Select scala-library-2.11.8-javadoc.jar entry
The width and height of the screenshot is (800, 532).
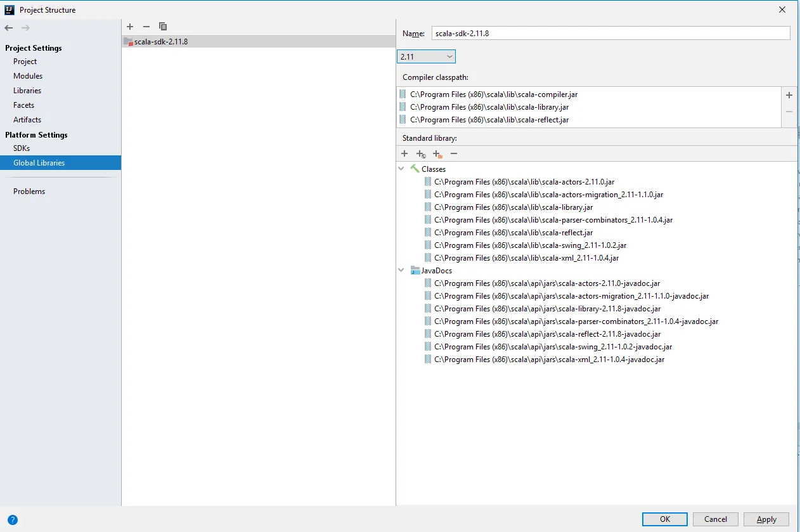(548, 309)
